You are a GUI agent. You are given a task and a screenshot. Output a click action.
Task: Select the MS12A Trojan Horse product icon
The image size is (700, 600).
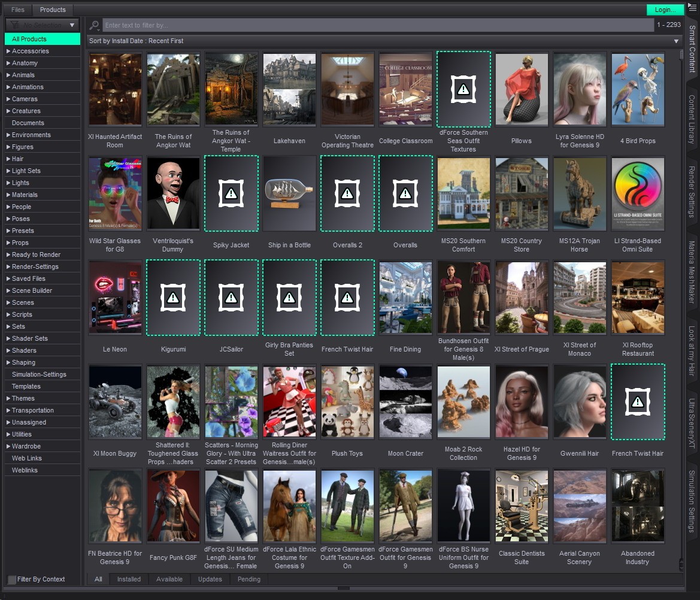[580, 193]
